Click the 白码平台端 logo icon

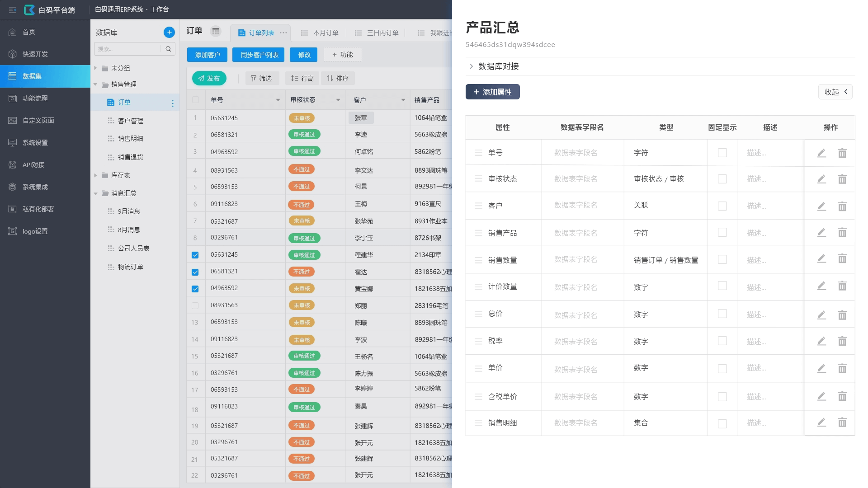coord(29,9)
